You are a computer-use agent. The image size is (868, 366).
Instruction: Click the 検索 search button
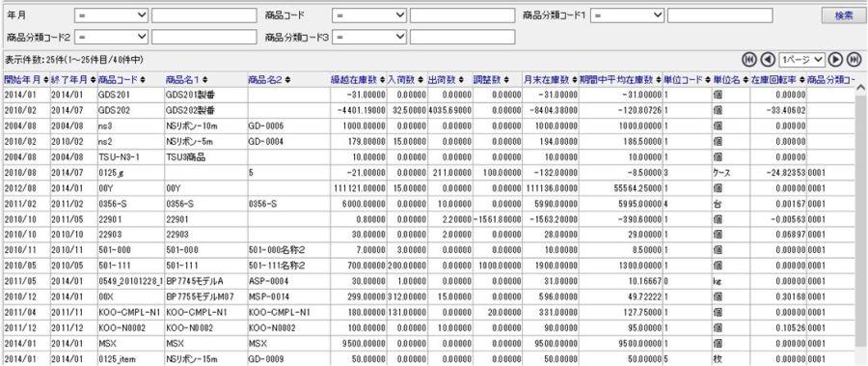pos(843,15)
